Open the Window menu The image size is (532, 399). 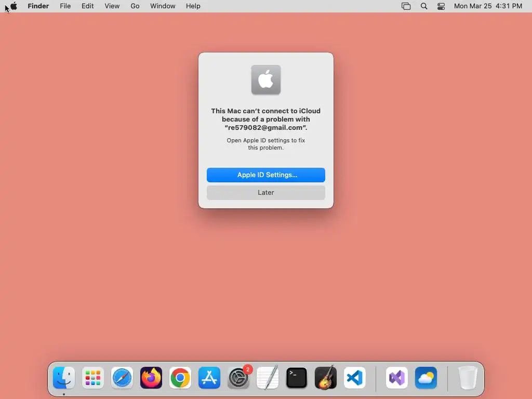163,6
